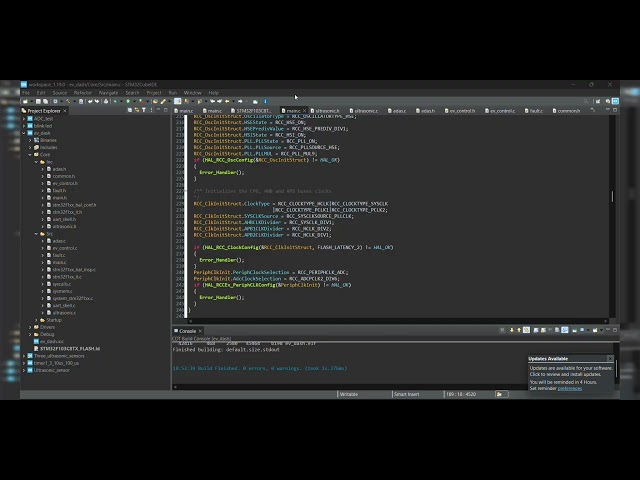The height and width of the screenshot is (480, 640).
Task: Expand the Startup folder
Action: 36,320
